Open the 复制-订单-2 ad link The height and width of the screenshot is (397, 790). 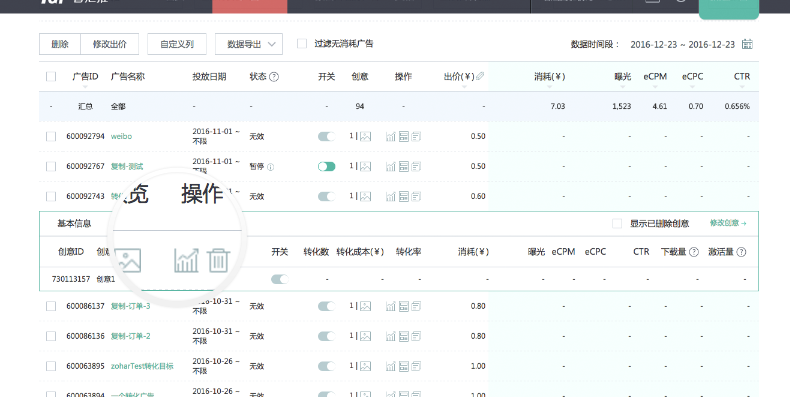[130, 336]
